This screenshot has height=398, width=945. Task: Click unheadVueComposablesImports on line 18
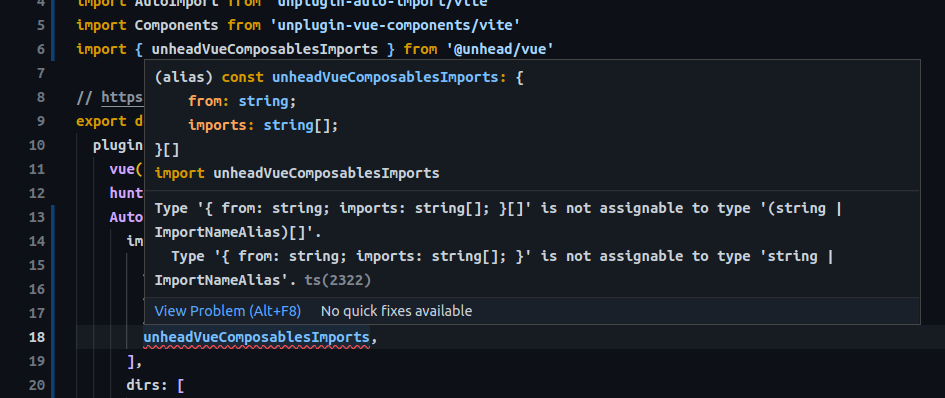256,337
